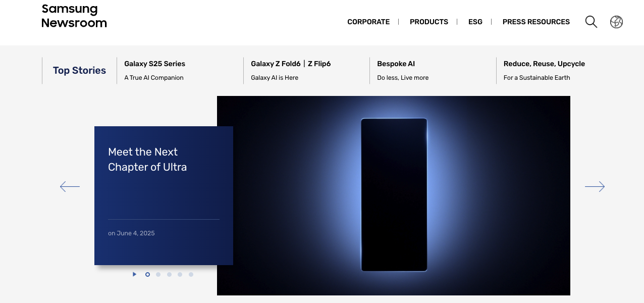Click the Samsung Newsroom logo
The width and height of the screenshot is (644, 303).
74,16
